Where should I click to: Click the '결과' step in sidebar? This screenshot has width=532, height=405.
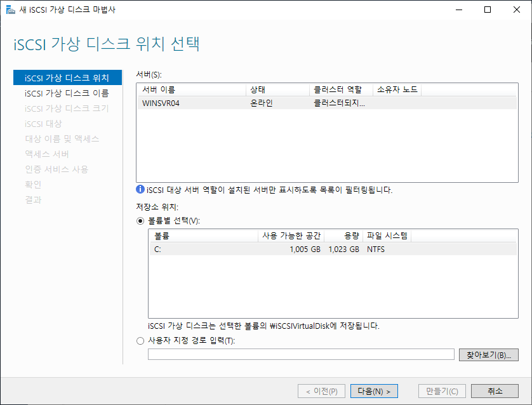click(x=33, y=200)
